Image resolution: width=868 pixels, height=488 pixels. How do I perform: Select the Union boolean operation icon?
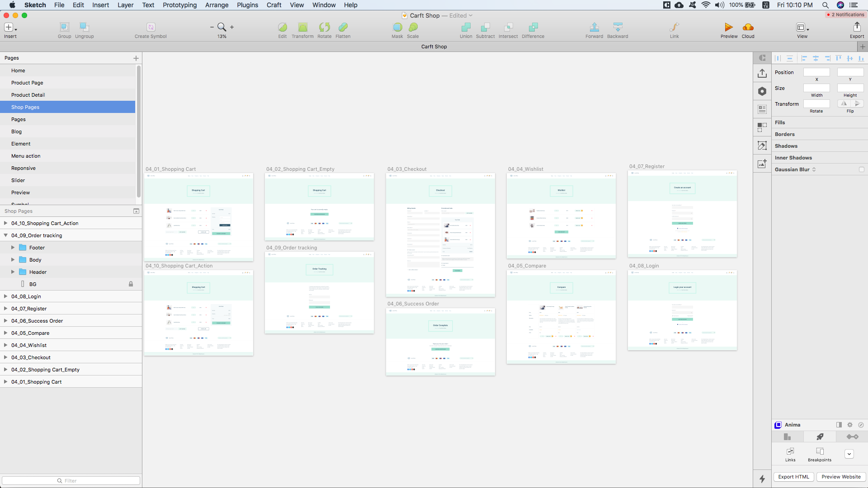pyautogui.click(x=466, y=27)
